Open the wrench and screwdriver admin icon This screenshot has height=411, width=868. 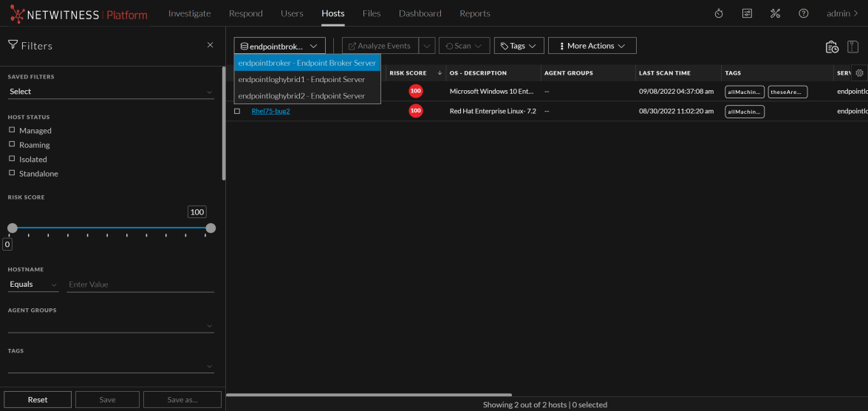pos(775,13)
